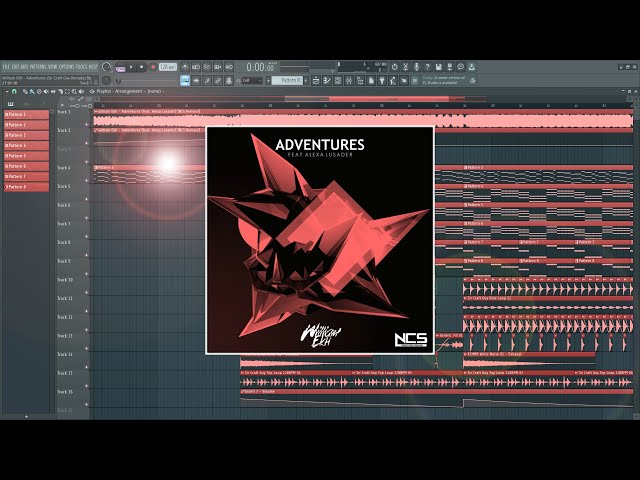
Task: Select the Slip tool in playlist toolbar
Action: 53,91
